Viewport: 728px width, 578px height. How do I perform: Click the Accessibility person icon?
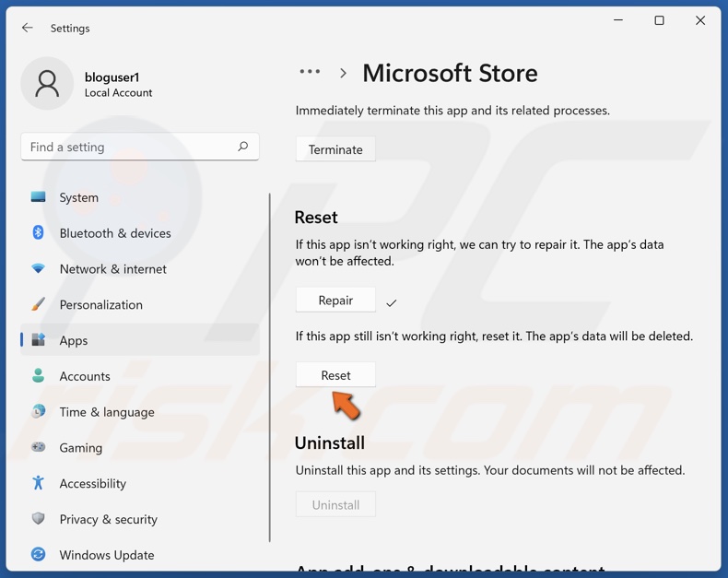(38, 483)
